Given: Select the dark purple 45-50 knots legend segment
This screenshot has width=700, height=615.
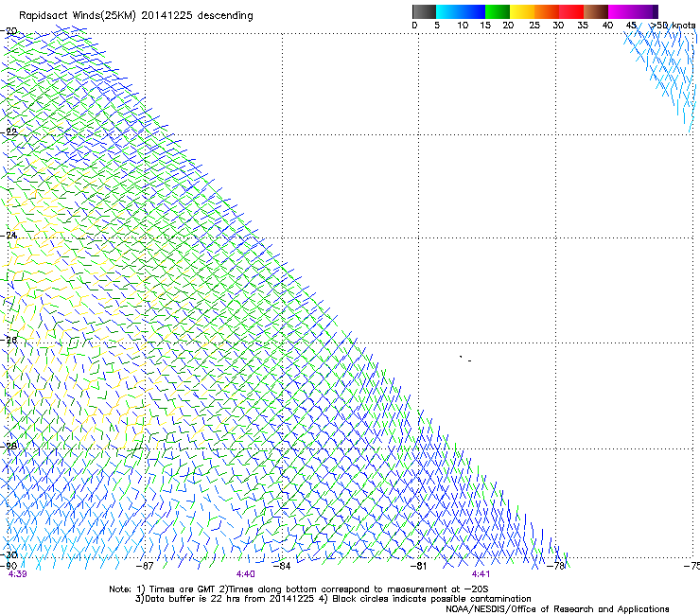Looking at the screenshot, I should point(645,11).
